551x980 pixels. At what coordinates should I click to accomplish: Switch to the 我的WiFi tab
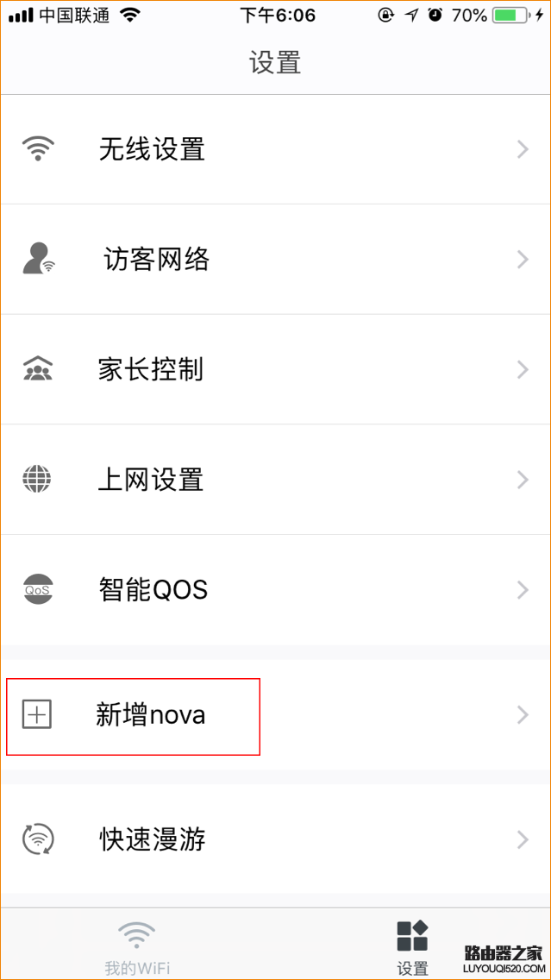[x=137, y=947]
